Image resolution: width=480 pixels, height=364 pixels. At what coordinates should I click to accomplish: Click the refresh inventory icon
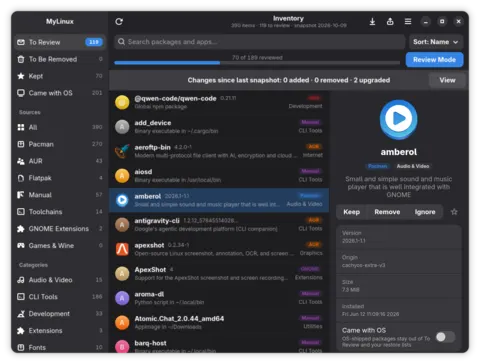click(x=119, y=22)
